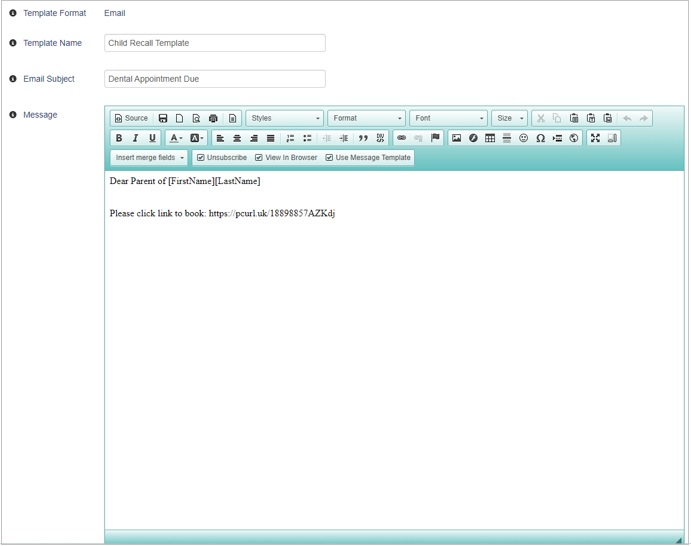Viewport: 691px width, 546px height.
Task: Click the New Page icon
Action: click(x=179, y=118)
